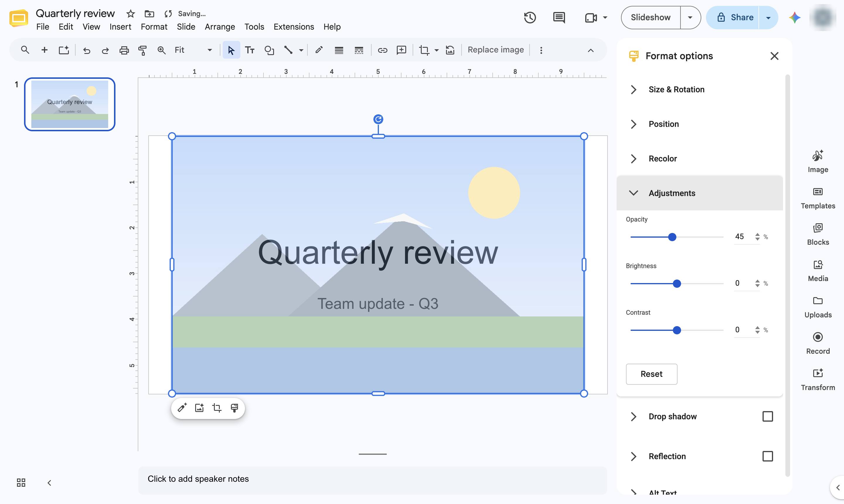
Task: Open version history clock icon
Action: pos(530,17)
